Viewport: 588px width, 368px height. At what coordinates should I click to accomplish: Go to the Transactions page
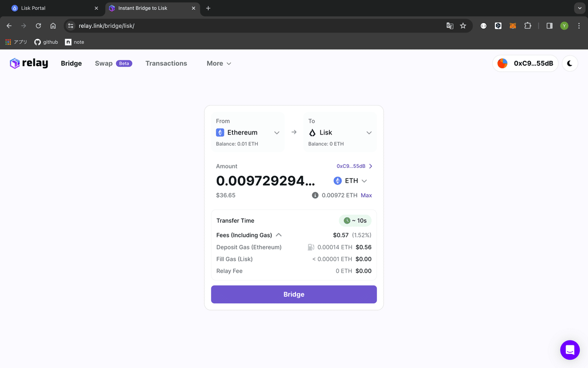pos(166,63)
